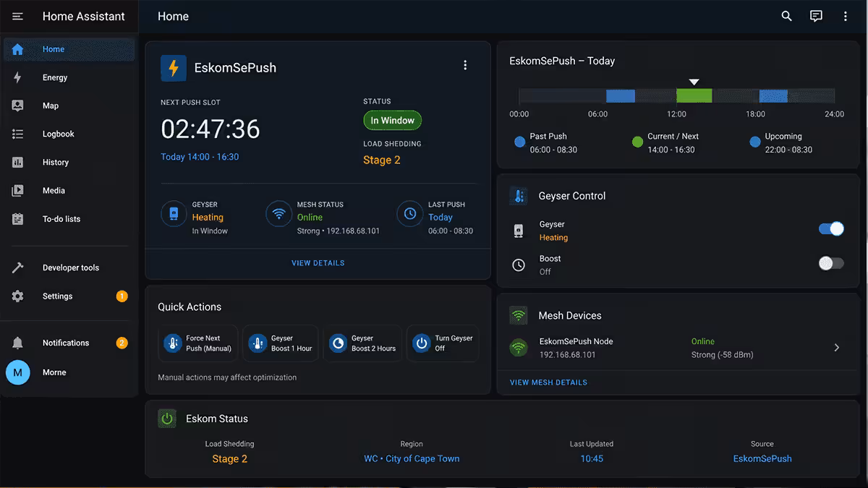Click the Settings gear icon in sidebar

pyautogui.click(x=18, y=296)
